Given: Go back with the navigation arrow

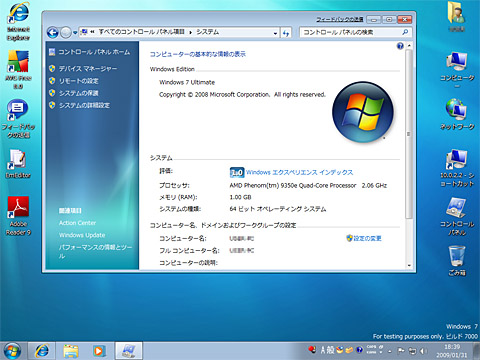Looking at the screenshot, I should click(53, 32).
